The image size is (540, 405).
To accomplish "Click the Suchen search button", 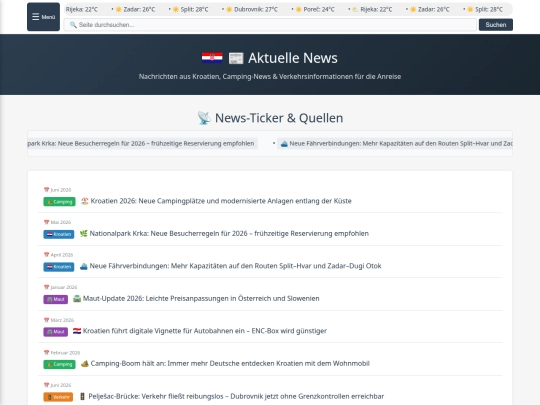I will click(496, 25).
